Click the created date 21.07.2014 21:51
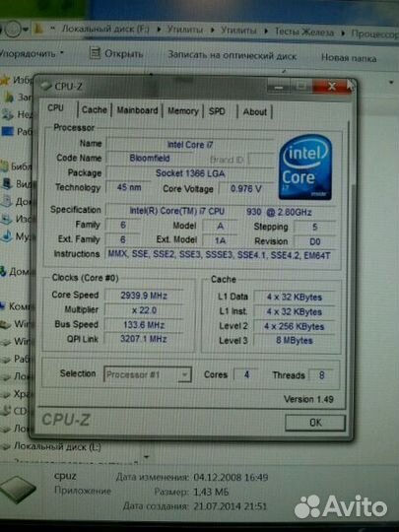This screenshot has height=532, width=399. (230, 506)
